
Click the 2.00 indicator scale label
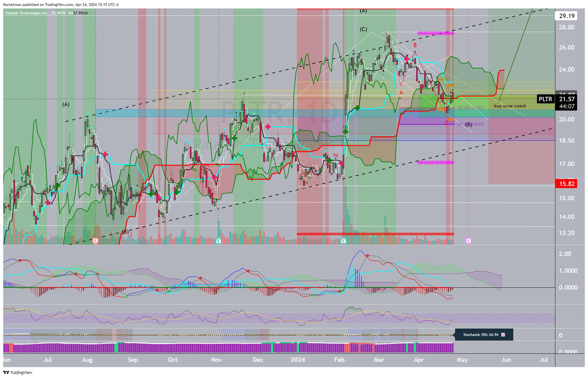pyautogui.click(x=565, y=254)
